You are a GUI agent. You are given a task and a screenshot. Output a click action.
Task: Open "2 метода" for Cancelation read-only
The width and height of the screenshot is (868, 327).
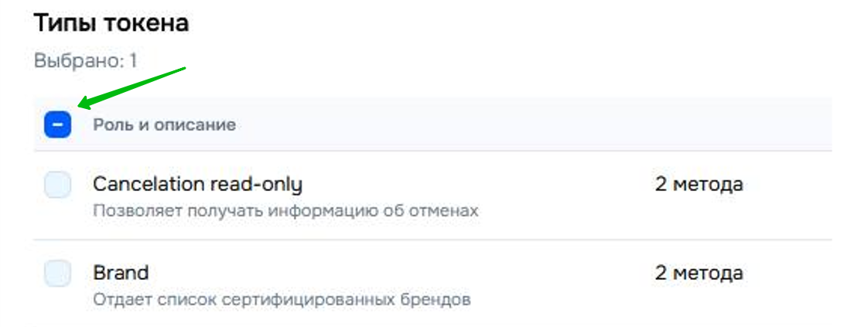(x=699, y=185)
